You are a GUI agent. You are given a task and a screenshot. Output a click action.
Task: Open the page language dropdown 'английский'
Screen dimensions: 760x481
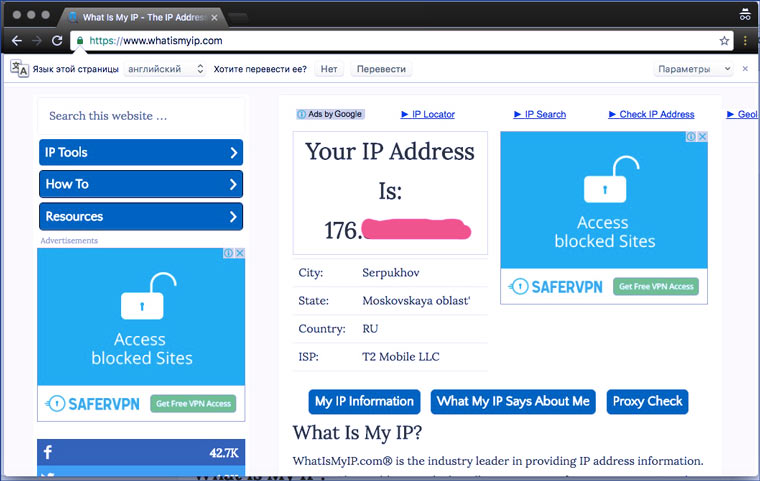coord(165,69)
